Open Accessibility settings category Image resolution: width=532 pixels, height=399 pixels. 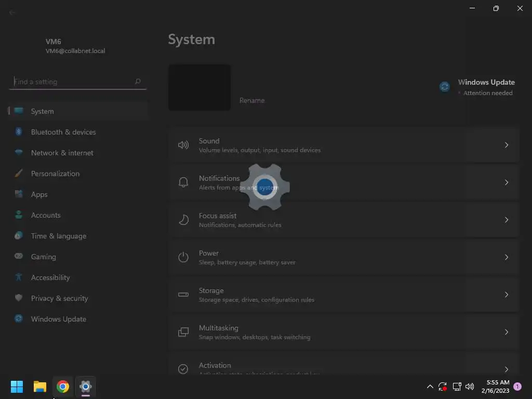(x=78, y=277)
